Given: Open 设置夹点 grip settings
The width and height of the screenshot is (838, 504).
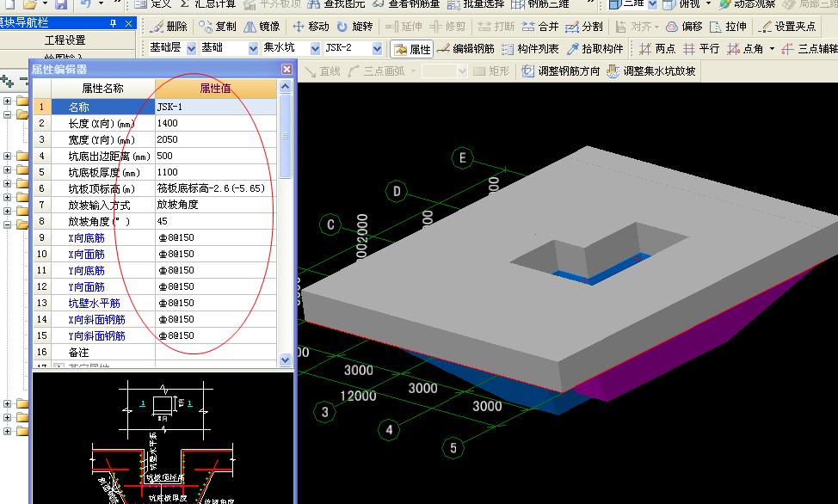Looking at the screenshot, I should tap(787, 26).
